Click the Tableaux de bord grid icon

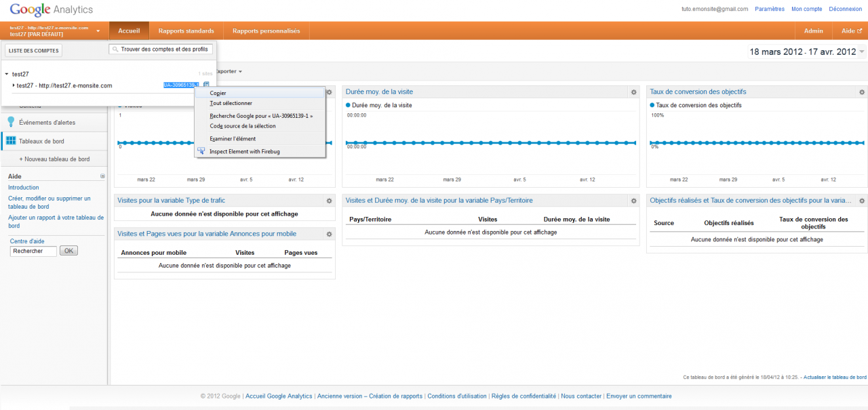(x=11, y=141)
